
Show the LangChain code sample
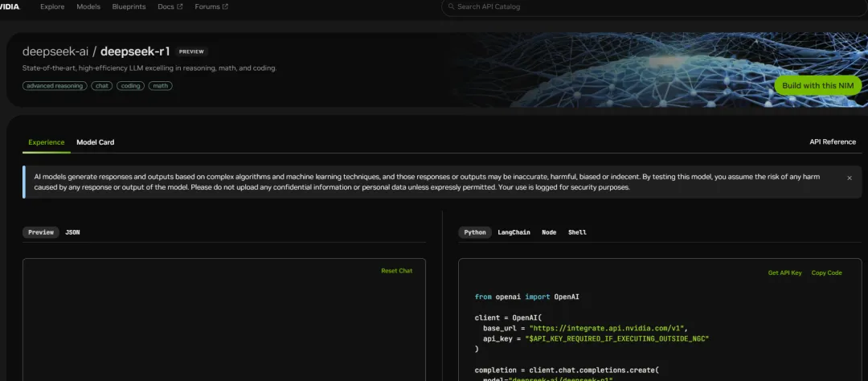click(x=514, y=232)
